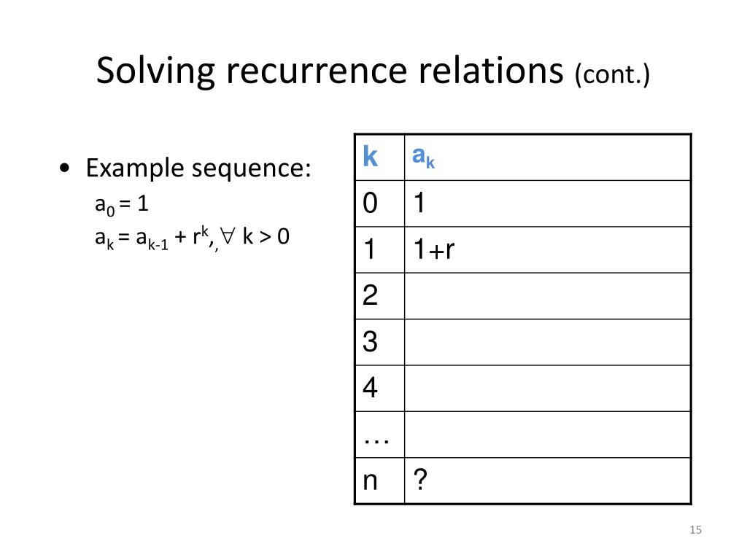Click the '(cont.)' text in the title
This screenshot has width=747, height=560.
(612, 74)
